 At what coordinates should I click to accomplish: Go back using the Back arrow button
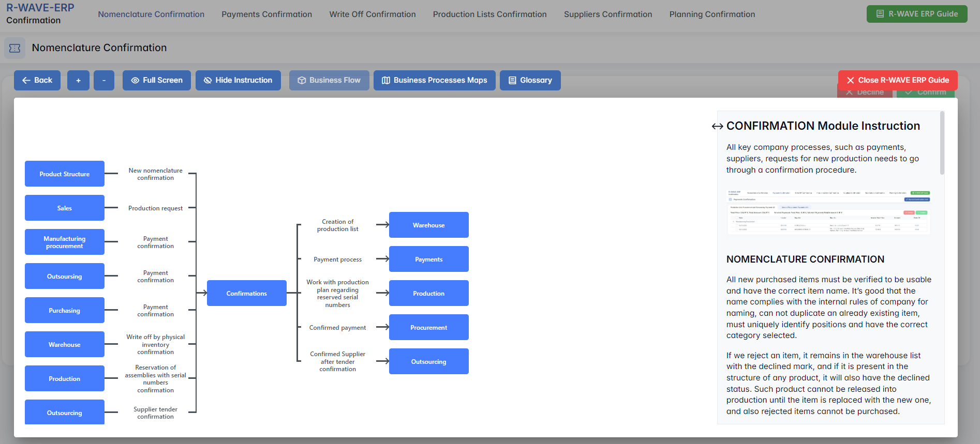tap(37, 81)
